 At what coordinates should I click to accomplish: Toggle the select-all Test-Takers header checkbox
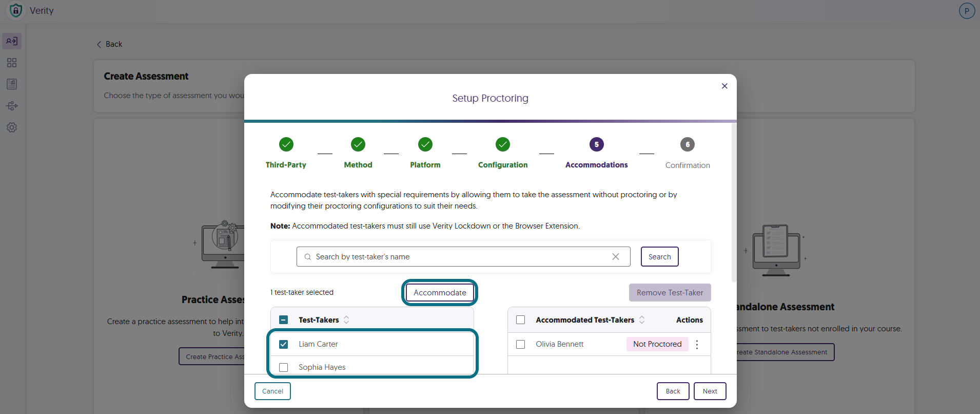(283, 320)
